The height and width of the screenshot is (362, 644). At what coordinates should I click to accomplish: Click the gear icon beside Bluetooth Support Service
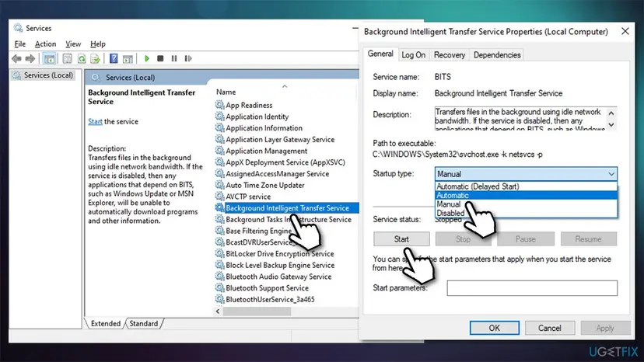pos(220,288)
